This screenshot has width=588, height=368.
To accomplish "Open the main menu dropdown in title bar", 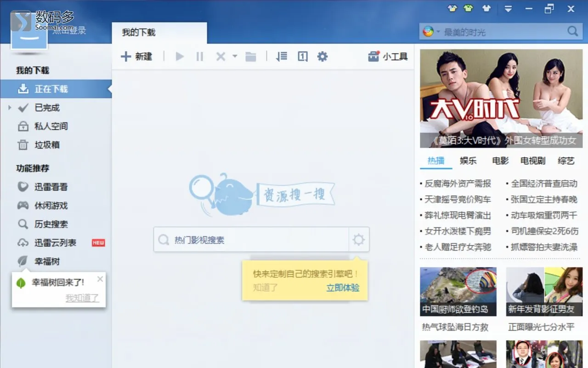I will (x=508, y=8).
